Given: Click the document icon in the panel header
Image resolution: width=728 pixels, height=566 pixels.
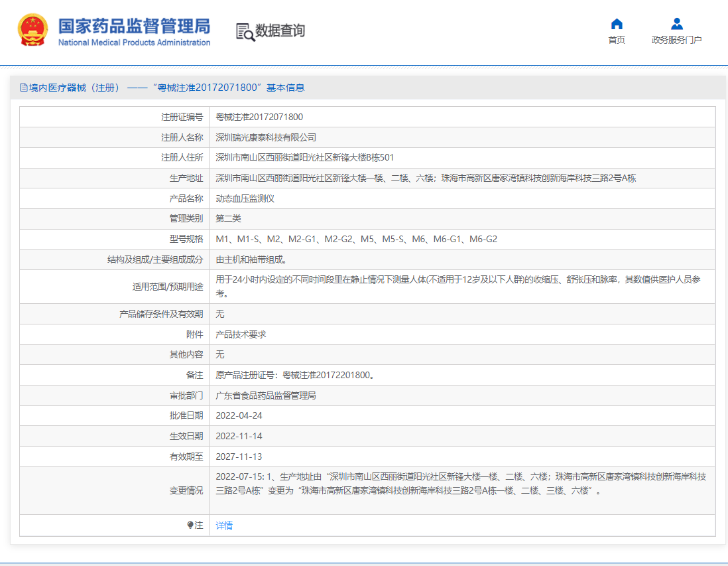Looking at the screenshot, I should 24,88.
